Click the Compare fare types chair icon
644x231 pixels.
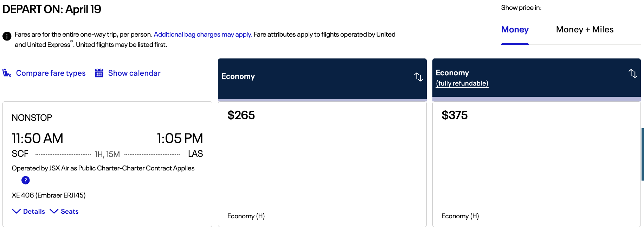point(7,73)
